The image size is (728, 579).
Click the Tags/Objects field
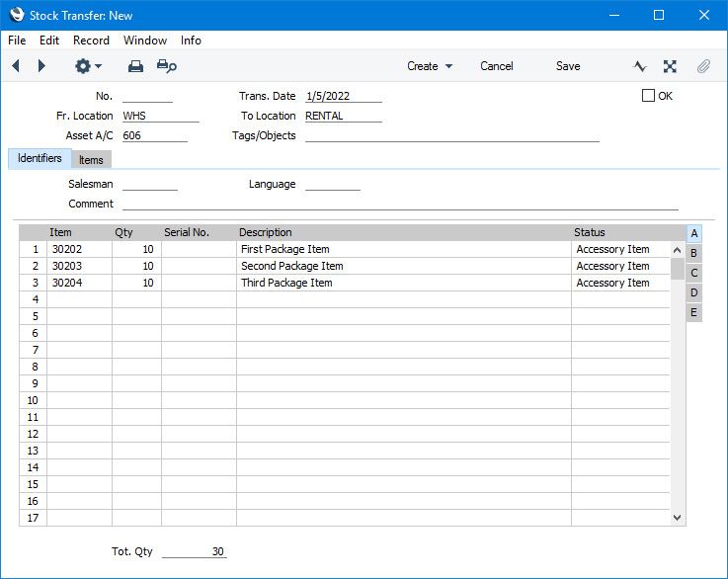coord(451,135)
